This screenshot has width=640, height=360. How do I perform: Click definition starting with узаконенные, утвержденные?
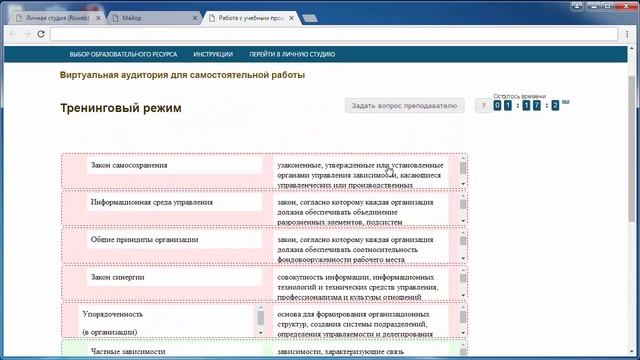coord(361,173)
